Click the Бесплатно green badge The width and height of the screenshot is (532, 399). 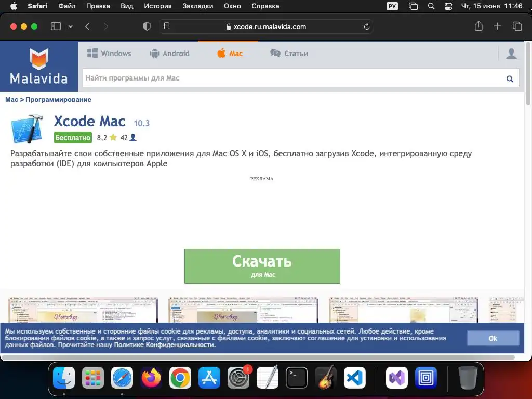(73, 137)
